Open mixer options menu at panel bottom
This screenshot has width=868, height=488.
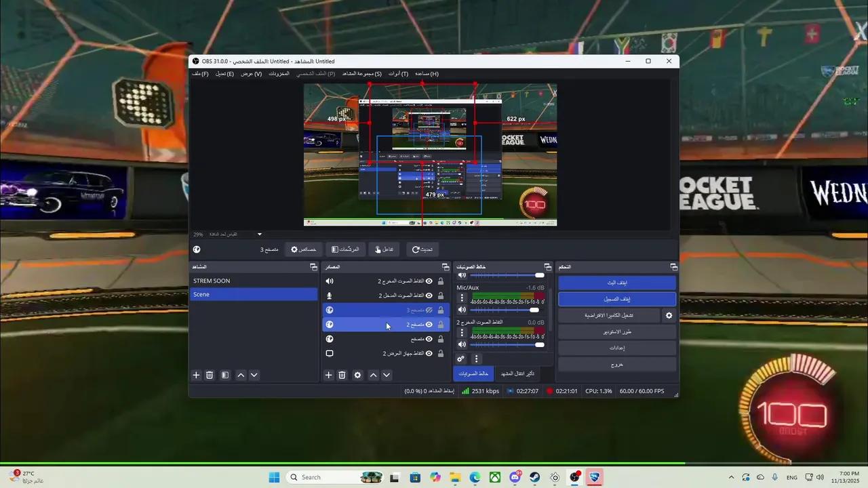coord(477,359)
